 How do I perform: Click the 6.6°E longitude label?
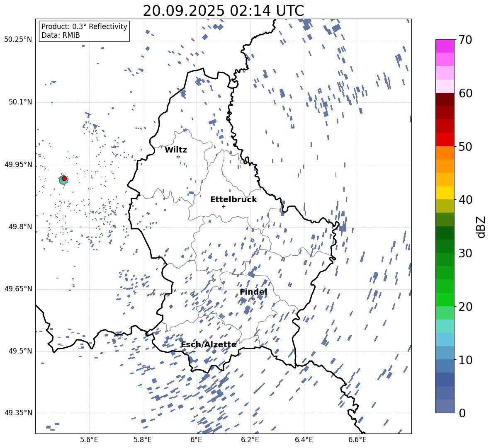coord(357,440)
